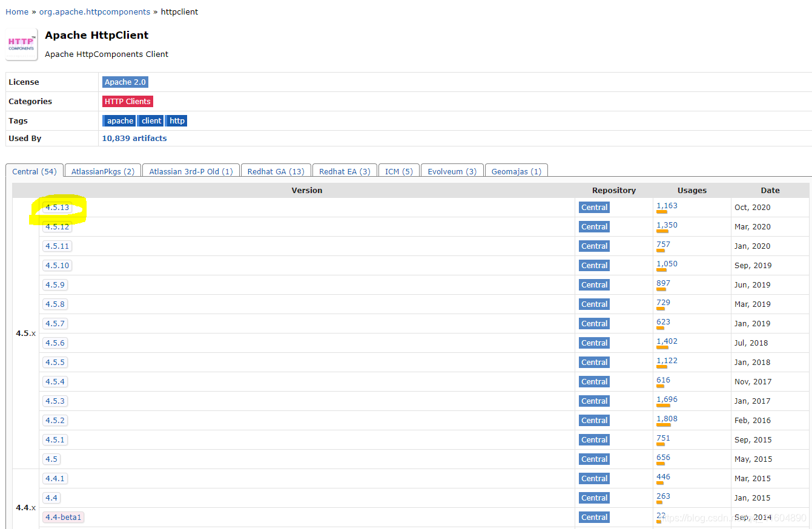
Task: Click Central repository for version 4.4.1
Action: pos(594,479)
